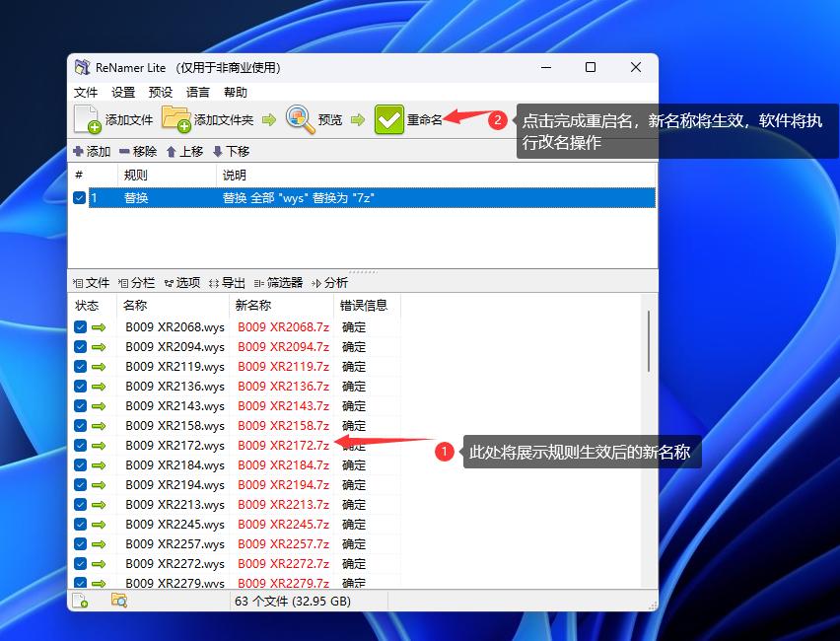The width and height of the screenshot is (840, 641).
Task: Open the 分栏 columns dropdown
Action: click(137, 283)
